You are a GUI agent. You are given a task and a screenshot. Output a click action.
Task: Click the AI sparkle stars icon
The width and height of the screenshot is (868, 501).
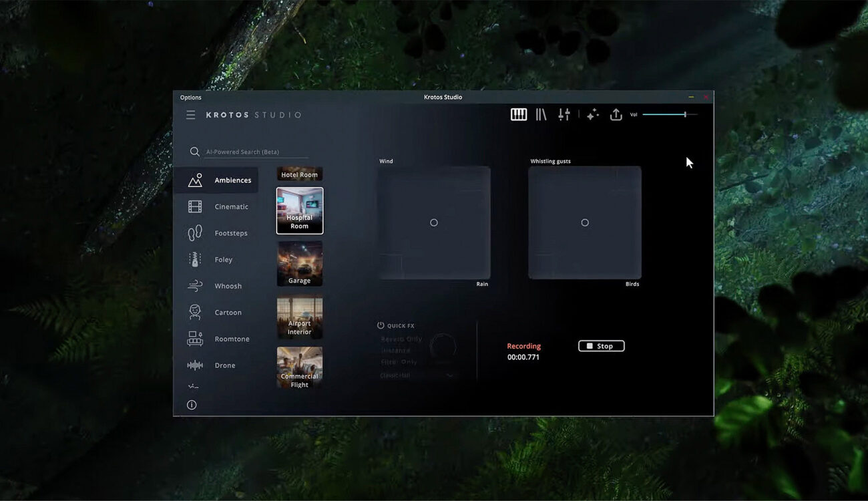point(593,115)
